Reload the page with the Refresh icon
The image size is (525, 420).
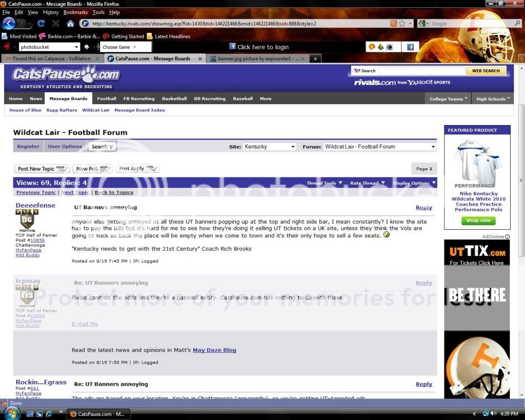41,24
